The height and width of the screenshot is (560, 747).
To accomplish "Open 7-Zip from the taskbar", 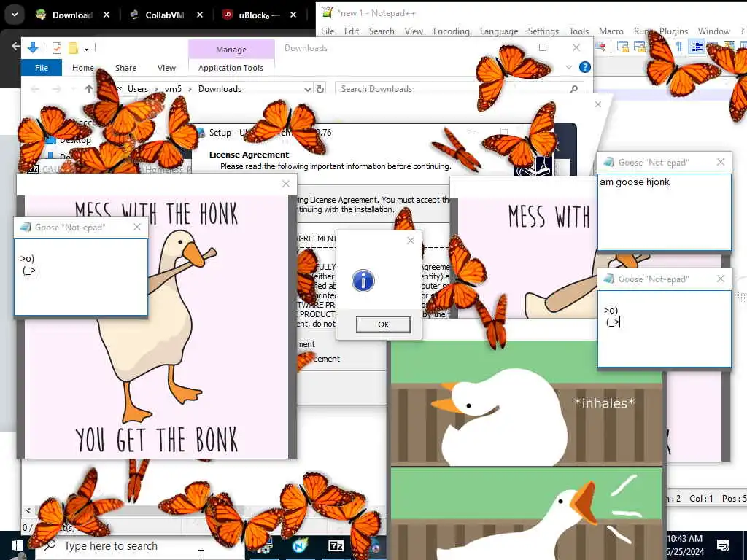I will [336, 545].
